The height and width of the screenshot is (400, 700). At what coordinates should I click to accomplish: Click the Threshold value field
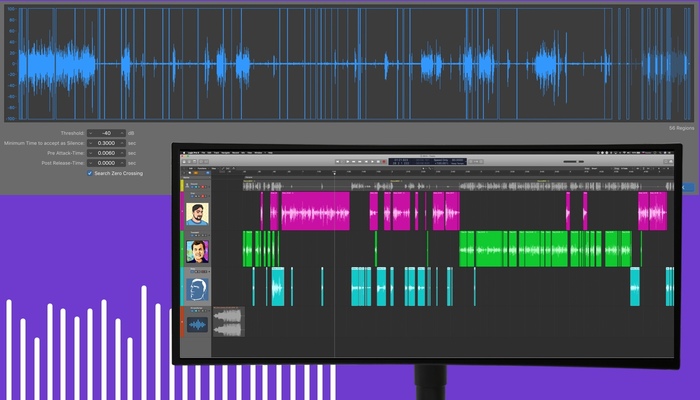point(106,133)
